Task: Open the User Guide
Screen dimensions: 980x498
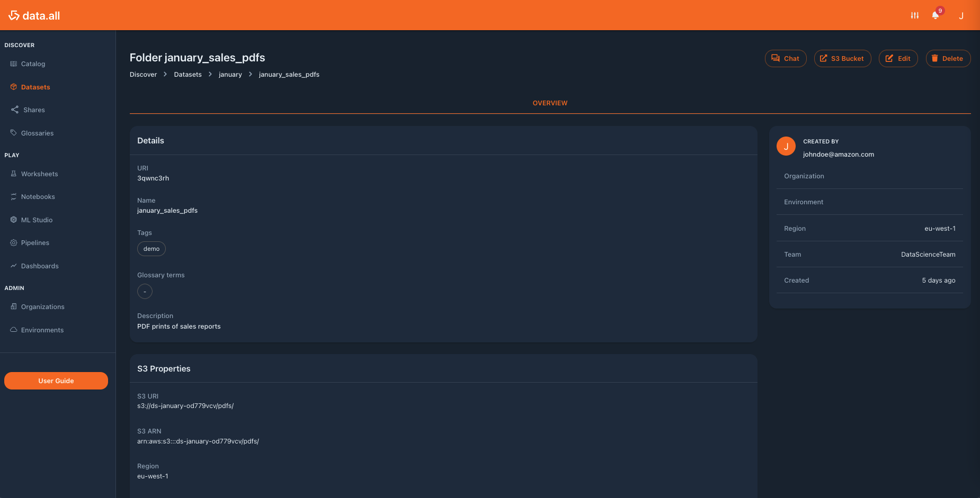Action: pyautogui.click(x=56, y=381)
